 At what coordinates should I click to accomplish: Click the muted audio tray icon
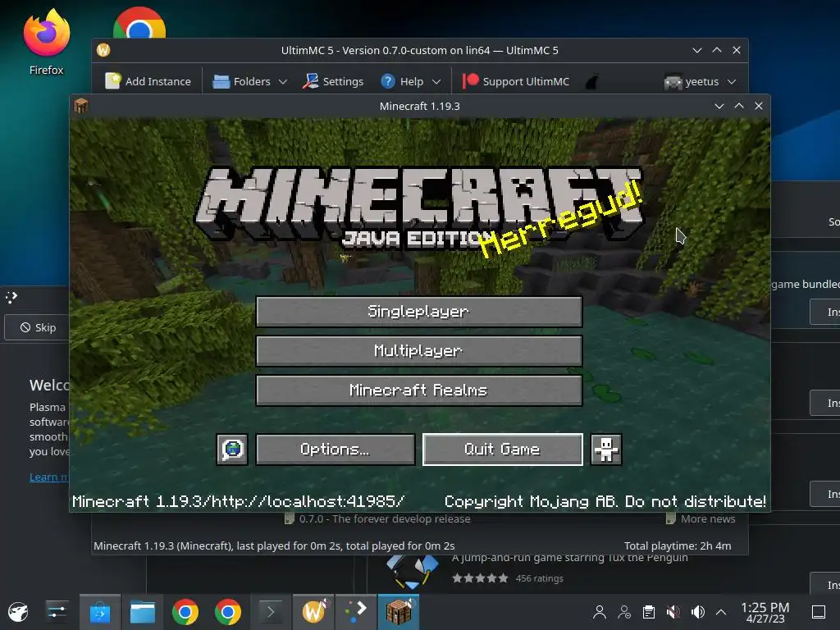tap(673, 612)
